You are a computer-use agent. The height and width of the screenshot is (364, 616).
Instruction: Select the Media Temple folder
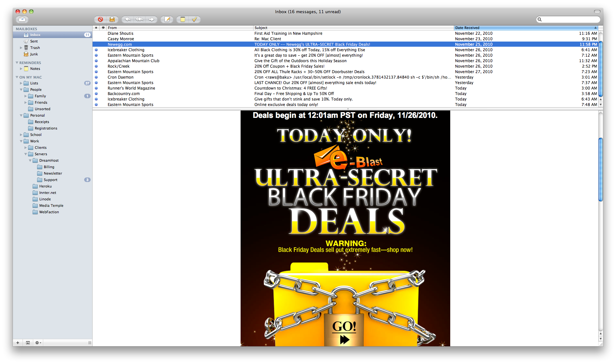(53, 206)
